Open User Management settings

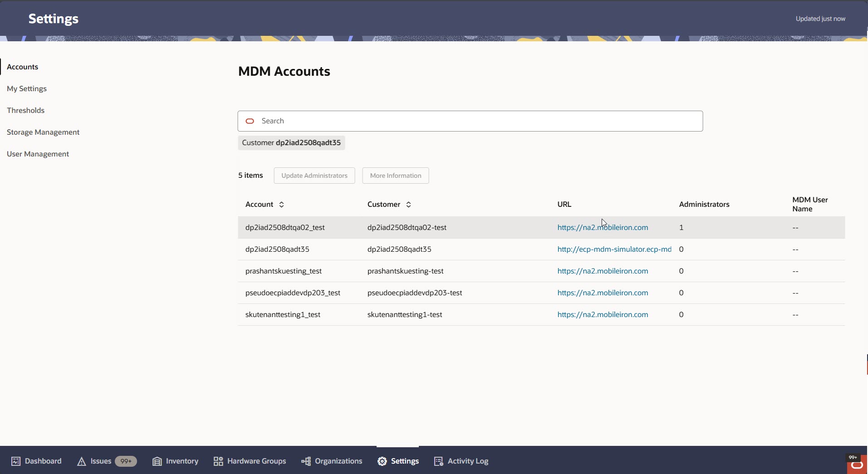[x=38, y=154]
